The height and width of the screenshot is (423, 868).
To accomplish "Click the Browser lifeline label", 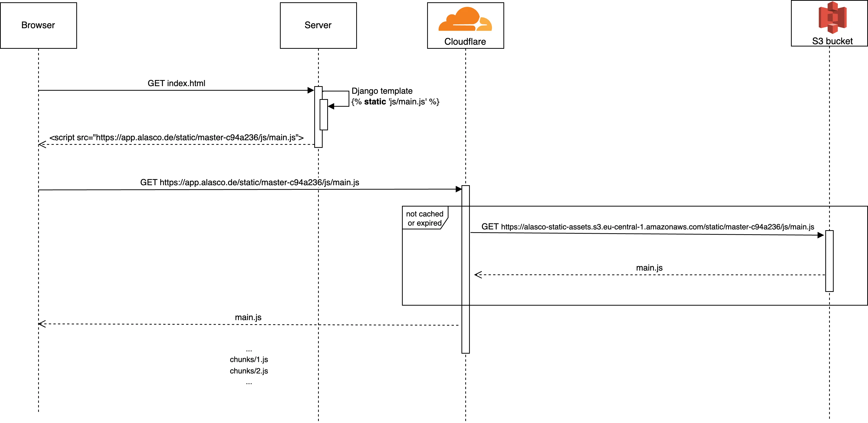I will 38,24.
